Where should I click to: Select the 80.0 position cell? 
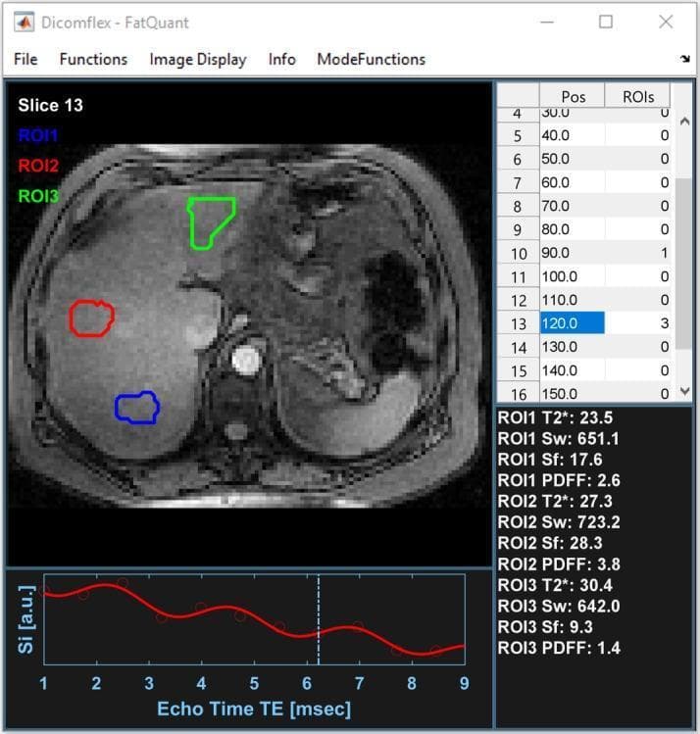tap(573, 229)
